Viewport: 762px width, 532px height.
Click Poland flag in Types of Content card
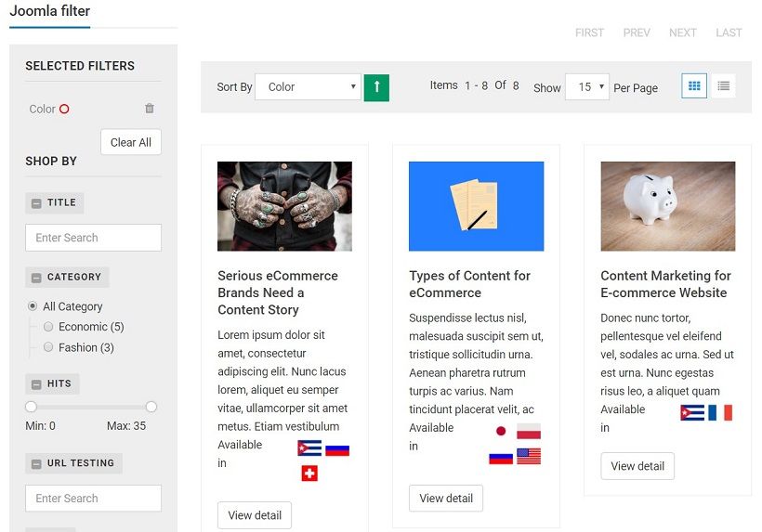tap(529, 431)
